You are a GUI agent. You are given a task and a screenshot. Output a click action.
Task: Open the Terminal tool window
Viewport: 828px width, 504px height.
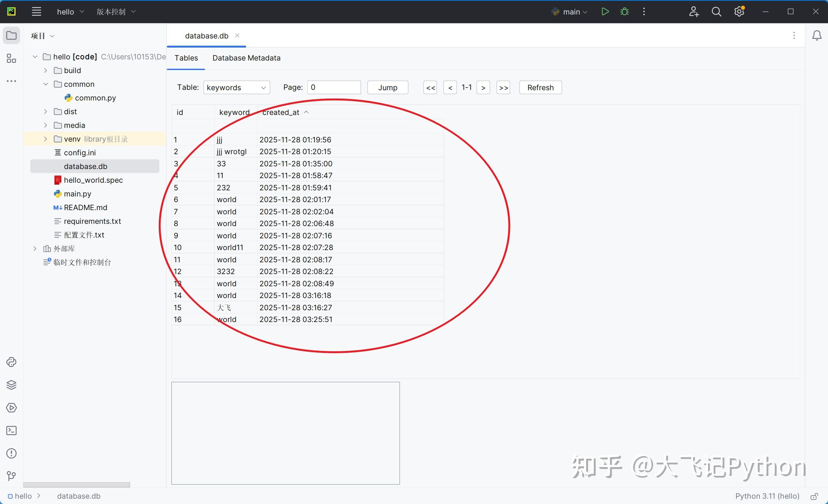11,431
